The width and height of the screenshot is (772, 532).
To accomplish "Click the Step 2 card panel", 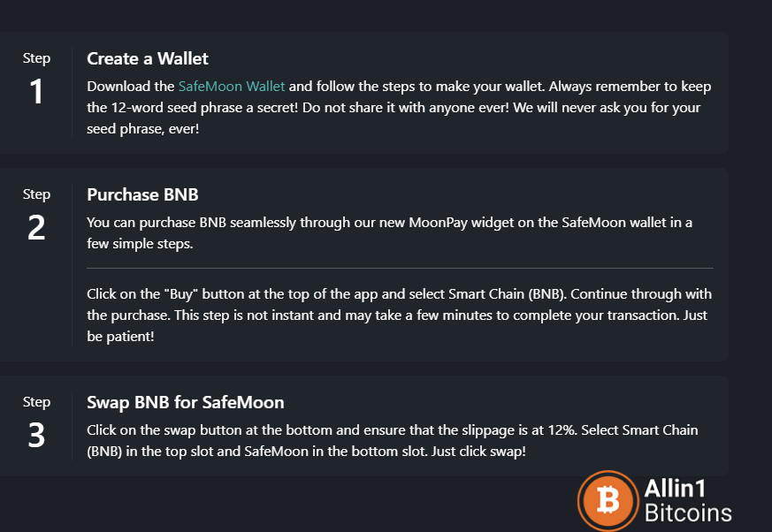I will (363, 265).
